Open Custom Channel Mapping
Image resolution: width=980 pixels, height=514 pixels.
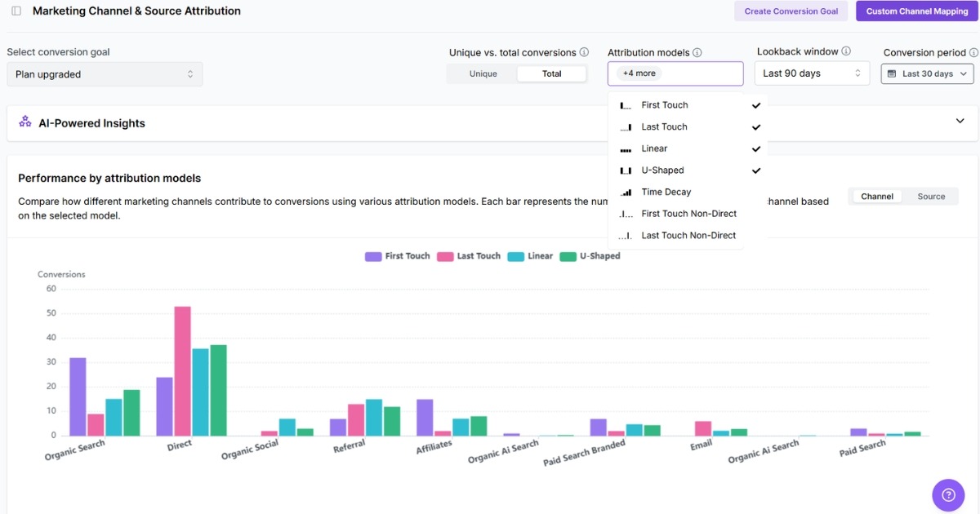click(x=915, y=11)
